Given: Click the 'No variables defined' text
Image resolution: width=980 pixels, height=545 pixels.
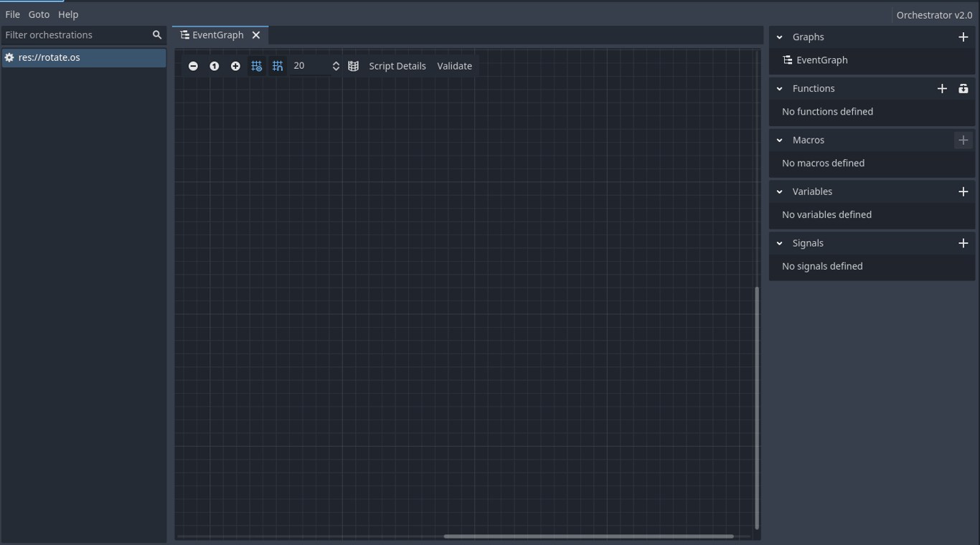Looking at the screenshot, I should point(826,215).
